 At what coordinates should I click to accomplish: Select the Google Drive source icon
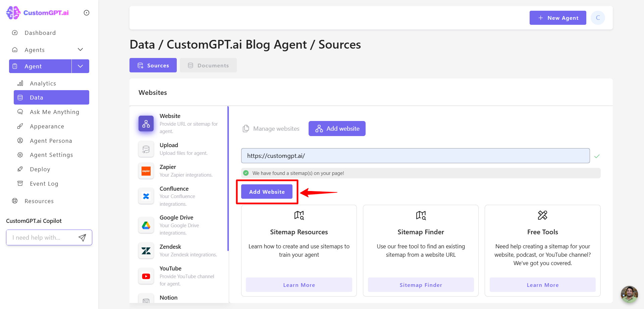point(146,225)
